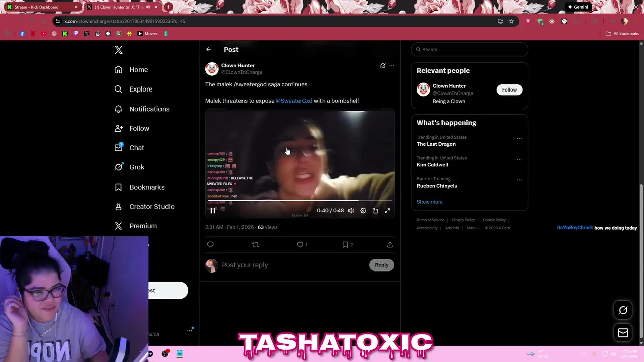Open the Premium page

(x=136, y=226)
